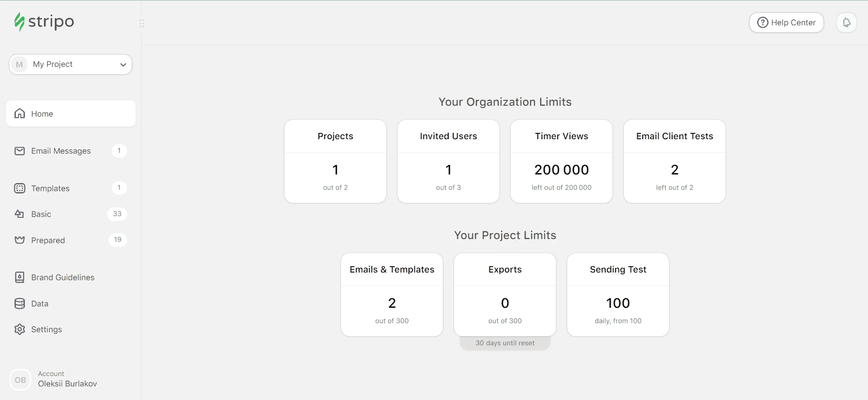Click the Settings gear icon
This screenshot has width=868, height=400.
point(19,329)
